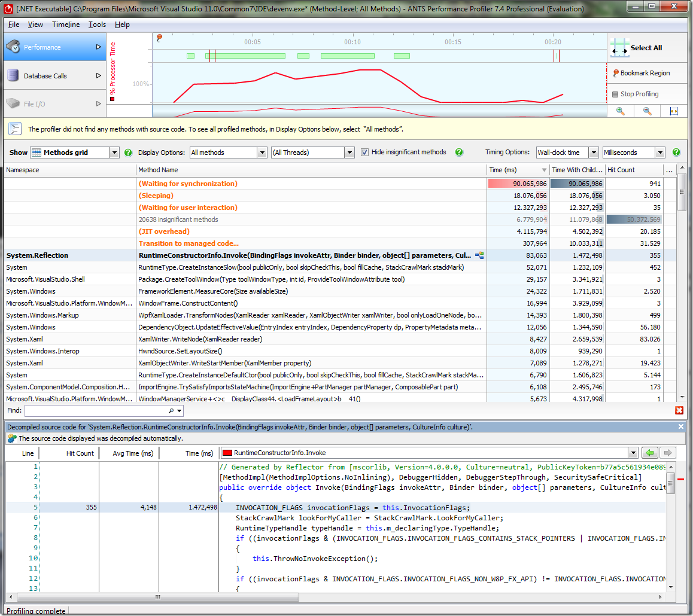Click the Stop Profiling square icon
Screen dimensions: 693x616
point(615,94)
